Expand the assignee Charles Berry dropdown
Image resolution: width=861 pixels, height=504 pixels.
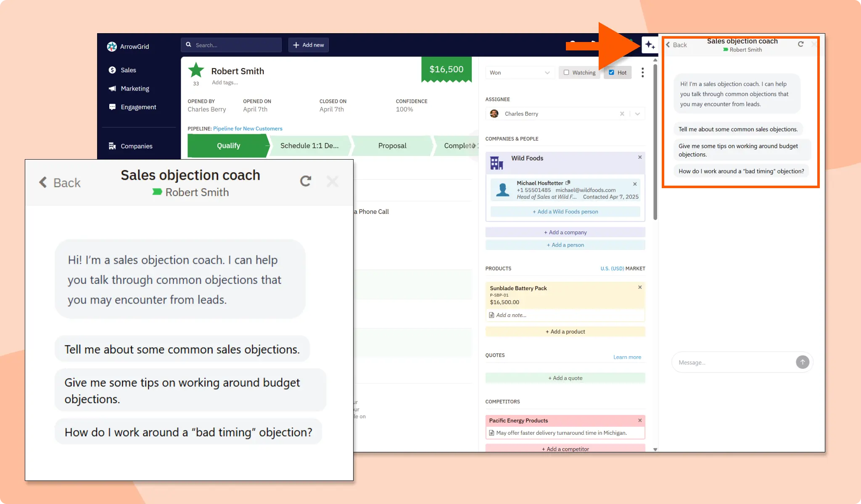pyautogui.click(x=637, y=114)
